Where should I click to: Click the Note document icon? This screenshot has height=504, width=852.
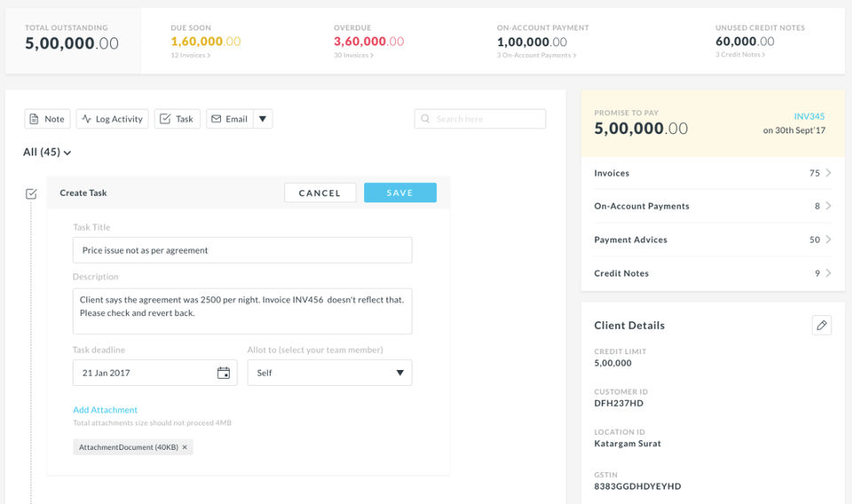click(34, 119)
